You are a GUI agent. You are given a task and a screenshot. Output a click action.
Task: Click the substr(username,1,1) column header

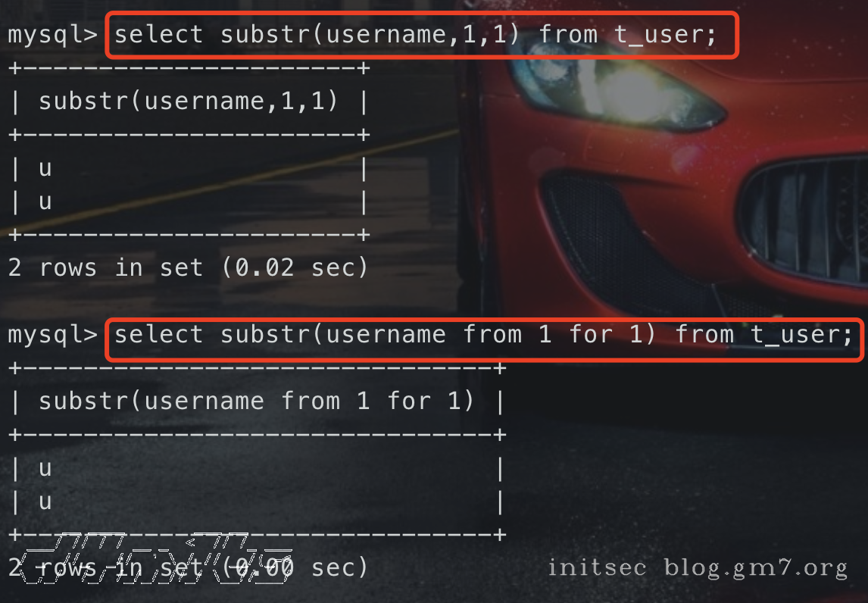pos(188,102)
